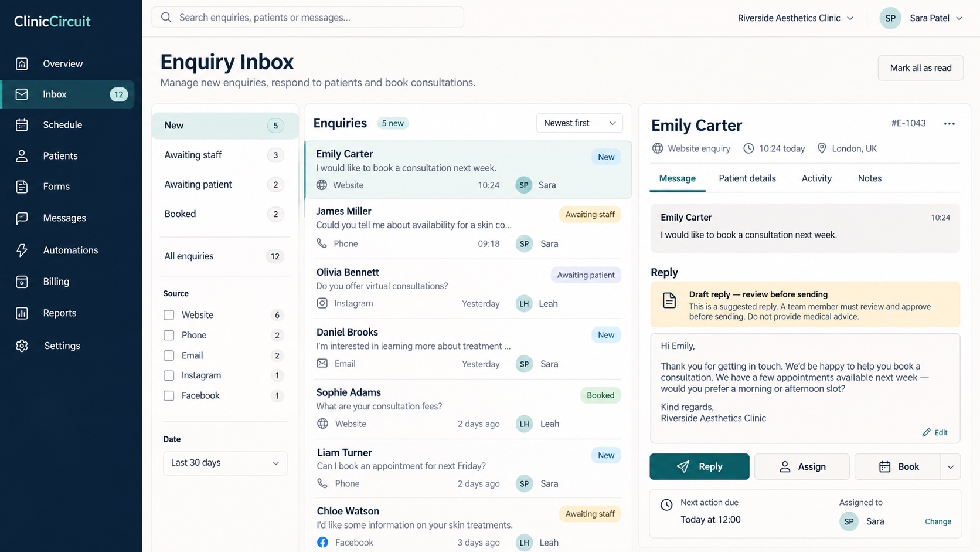Open the Sophie Adams enquiry
The image size is (980, 552).
(468, 408)
